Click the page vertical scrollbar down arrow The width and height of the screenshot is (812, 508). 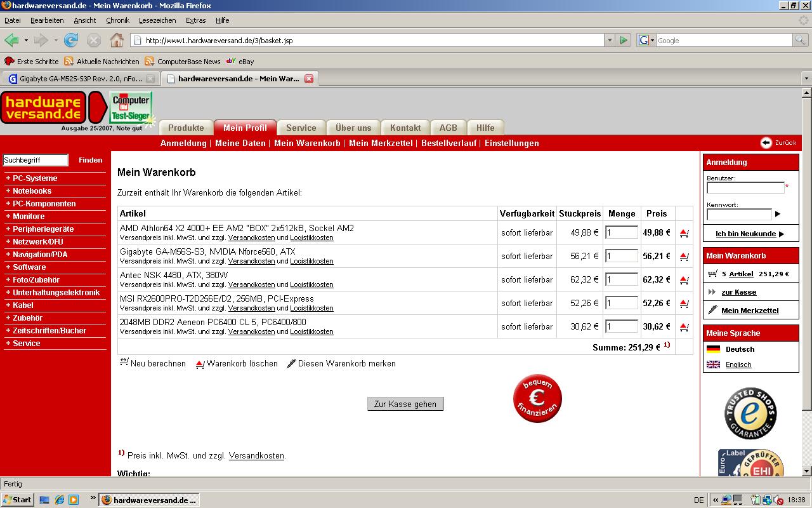point(806,471)
